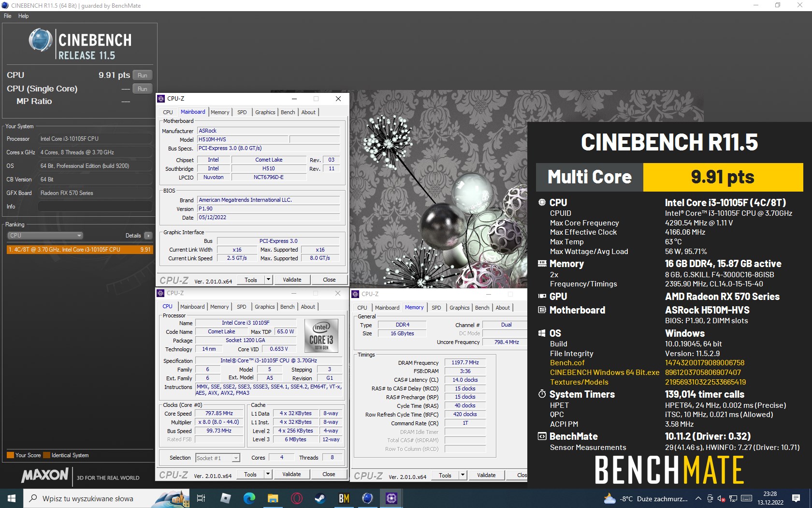Image resolution: width=812 pixels, height=508 pixels.
Task: Click the Cinebench title bar app icon
Action: pyautogui.click(x=5, y=5)
